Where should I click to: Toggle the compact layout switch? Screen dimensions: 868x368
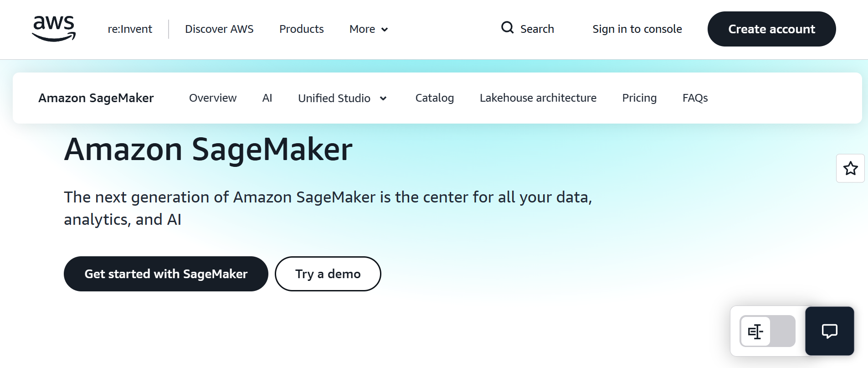[767, 331]
